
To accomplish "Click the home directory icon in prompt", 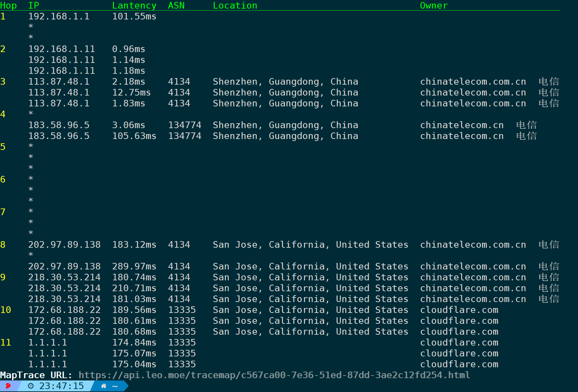I will (103, 386).
